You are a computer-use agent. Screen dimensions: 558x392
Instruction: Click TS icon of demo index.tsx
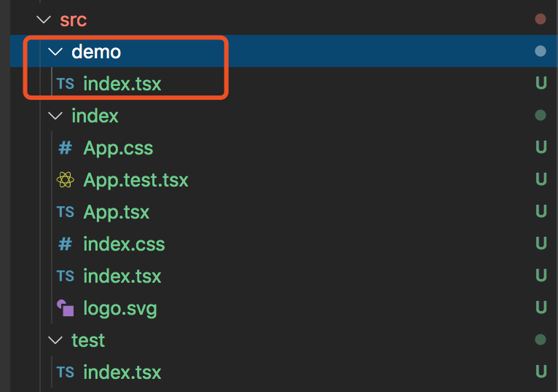point(65,84)
